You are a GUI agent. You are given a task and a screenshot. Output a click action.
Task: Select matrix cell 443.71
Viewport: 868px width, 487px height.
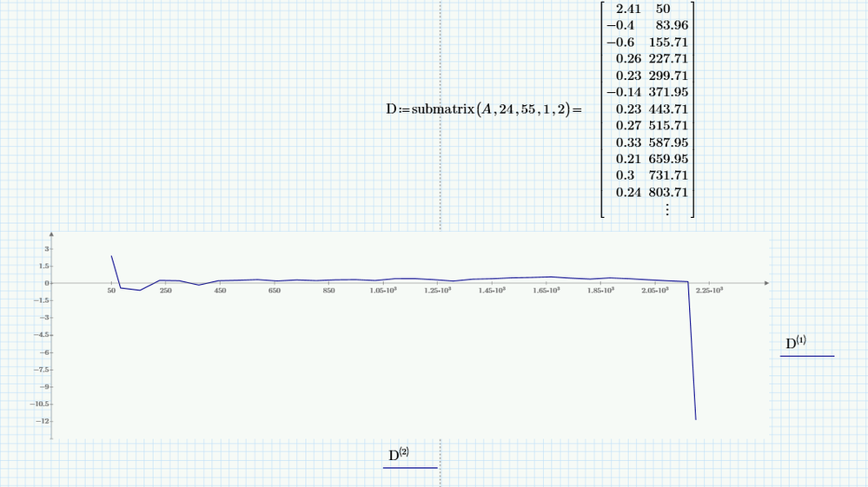668,109
